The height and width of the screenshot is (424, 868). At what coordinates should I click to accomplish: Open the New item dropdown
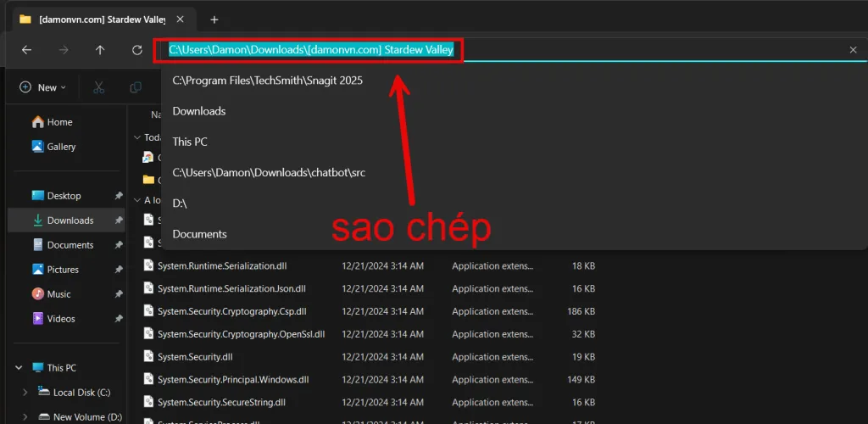coord(42,87)
